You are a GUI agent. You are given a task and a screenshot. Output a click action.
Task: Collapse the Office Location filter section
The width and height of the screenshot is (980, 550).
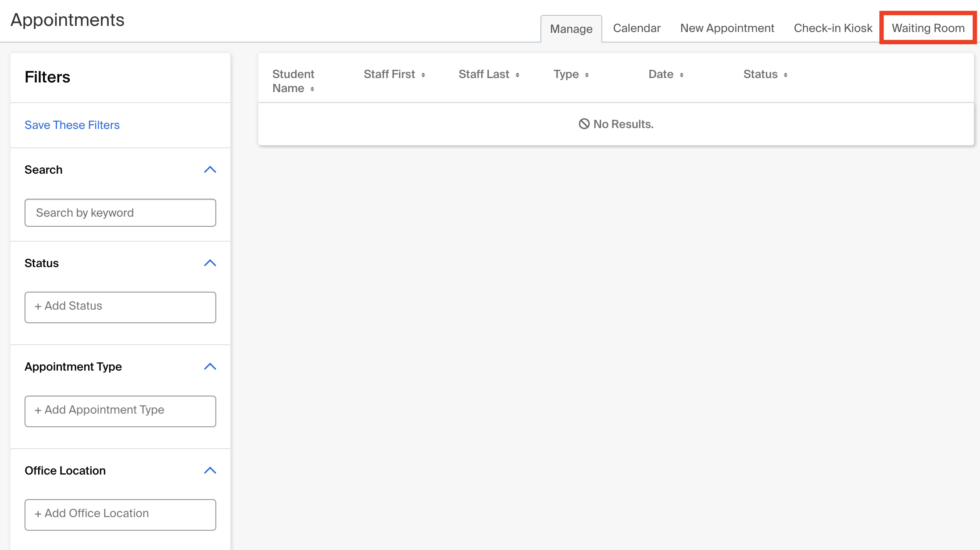[x=210, y=471]
